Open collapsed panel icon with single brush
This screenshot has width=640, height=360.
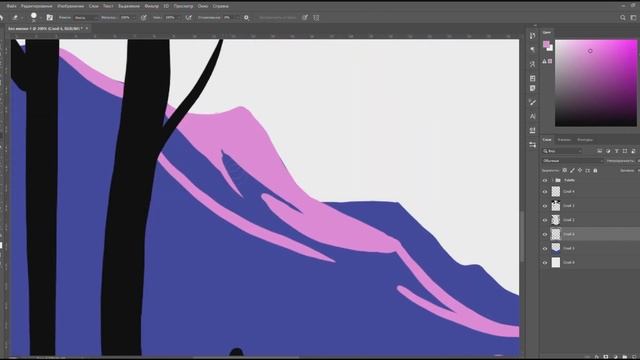(x=532, y=102)
